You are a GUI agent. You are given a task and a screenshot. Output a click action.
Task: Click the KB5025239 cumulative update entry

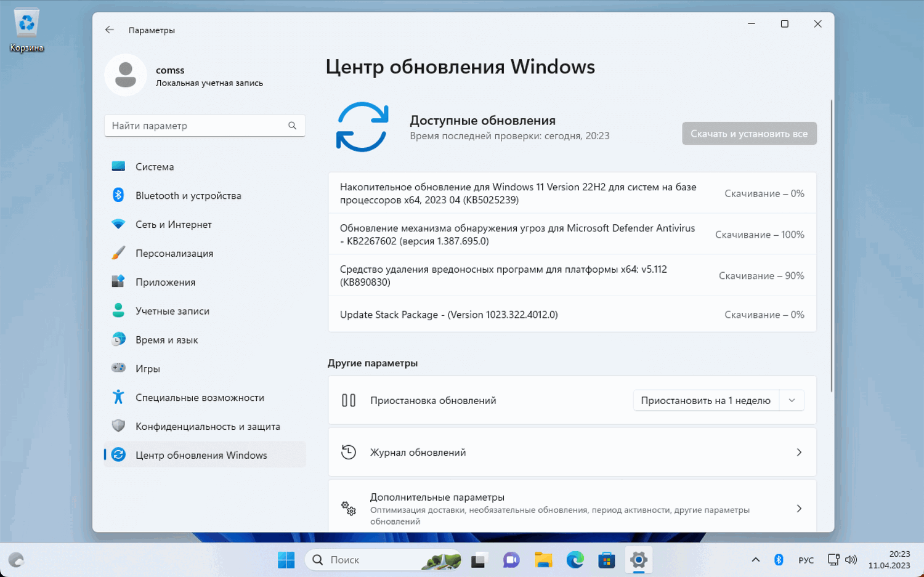572,193
